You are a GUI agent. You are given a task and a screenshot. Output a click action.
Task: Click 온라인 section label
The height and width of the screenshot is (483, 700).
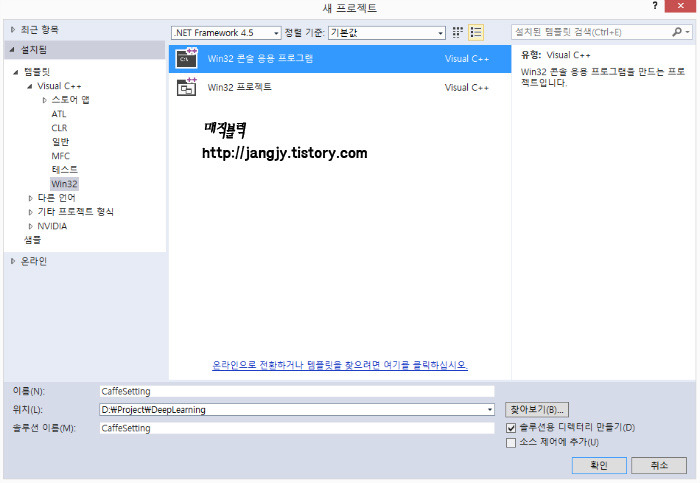click(33, 261)
